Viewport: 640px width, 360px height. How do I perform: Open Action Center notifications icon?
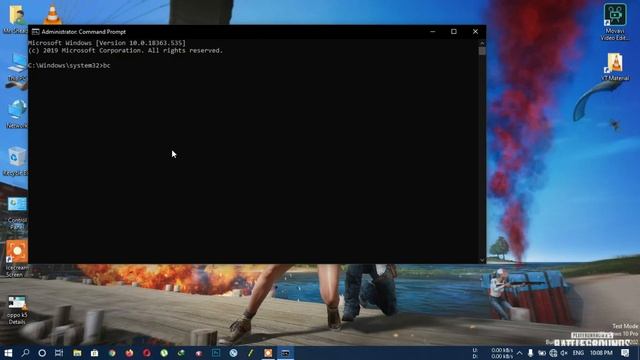[625, 353]
